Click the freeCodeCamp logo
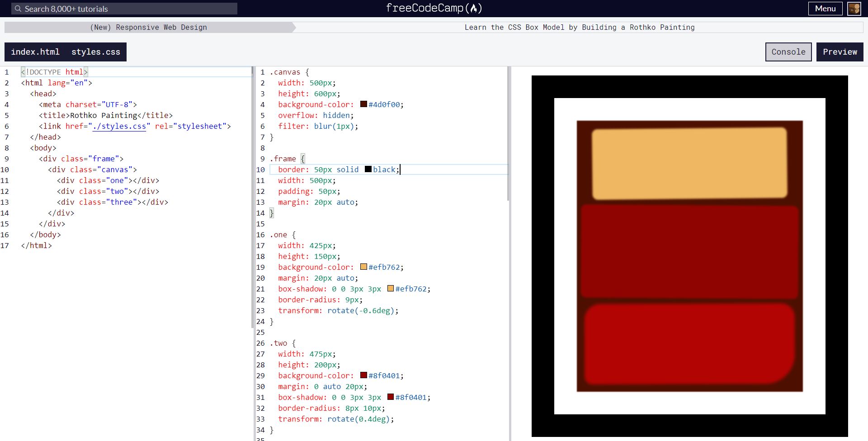868x441 pixels. [434, 8]
